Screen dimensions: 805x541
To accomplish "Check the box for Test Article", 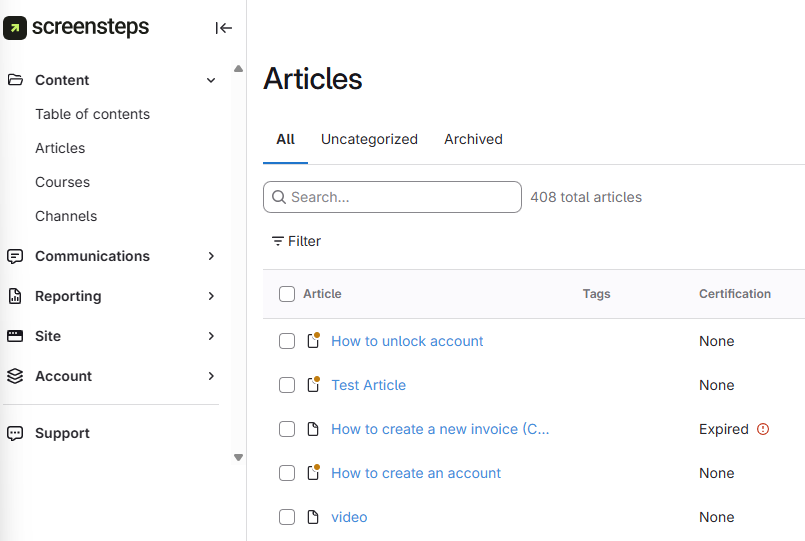I will point(287,385).
